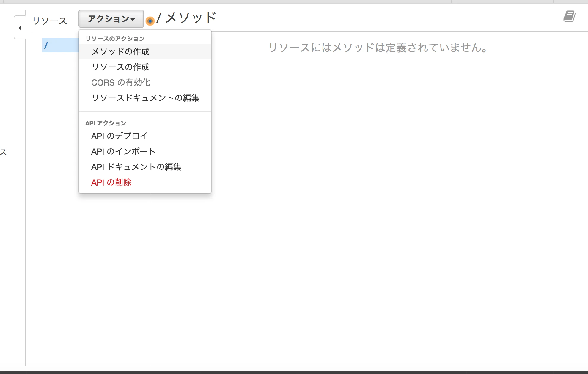The height and width of the screenshot is (374, 588).
Task: Select the root "/" resource in the tree
Action: (x=61, y=45)
